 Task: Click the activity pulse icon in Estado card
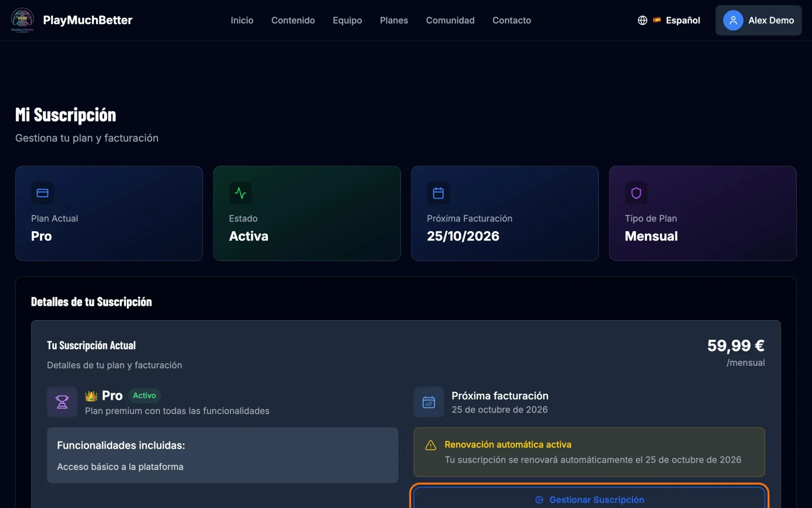pos(241,193)
